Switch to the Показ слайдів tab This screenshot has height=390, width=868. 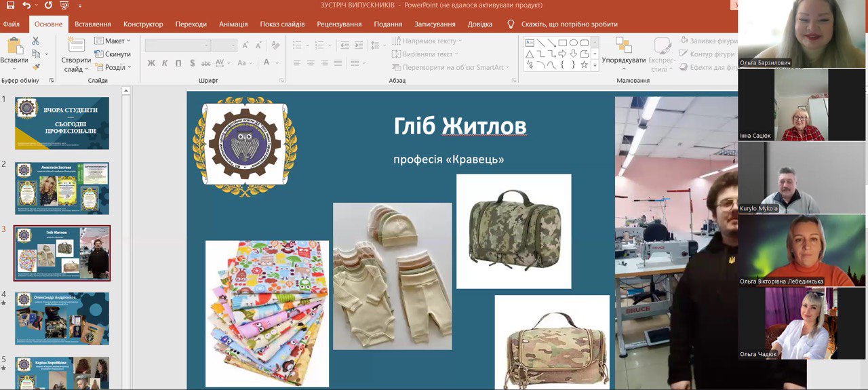coord(282,24)
